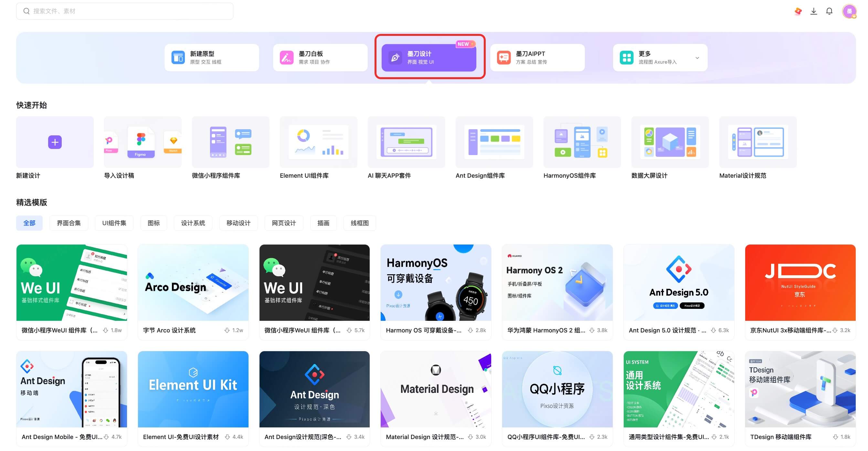Create a new design with the plus icon
The height and width of the screenshot is (451, 868).
pos(55,142)
